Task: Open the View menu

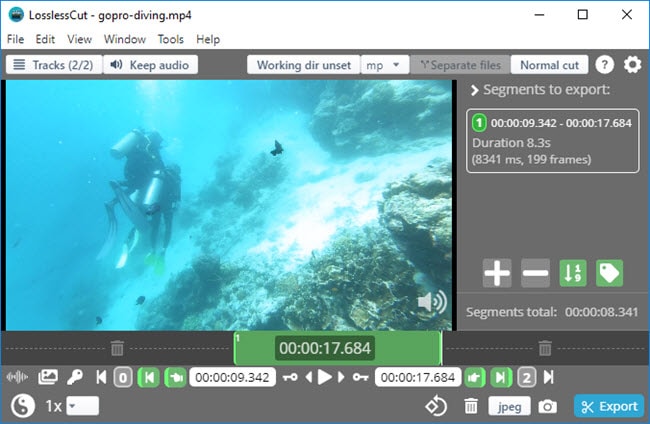Action: (x=79, y=39)
